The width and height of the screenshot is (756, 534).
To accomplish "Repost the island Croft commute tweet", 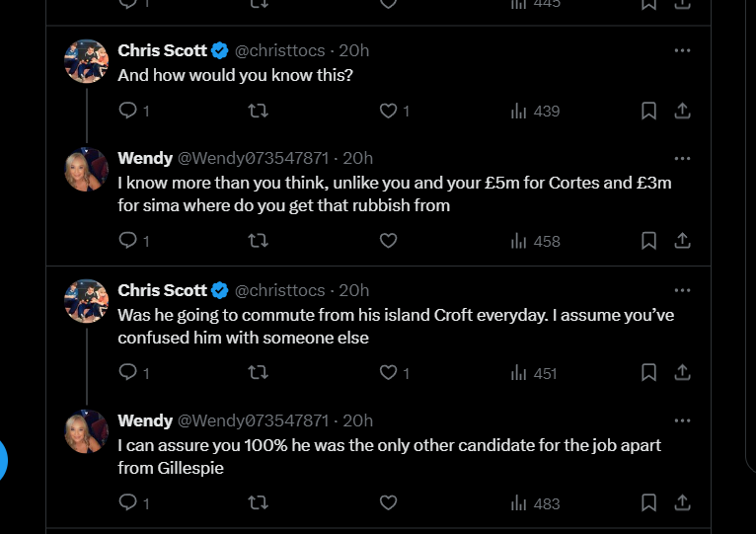I will tap(258, 372).
